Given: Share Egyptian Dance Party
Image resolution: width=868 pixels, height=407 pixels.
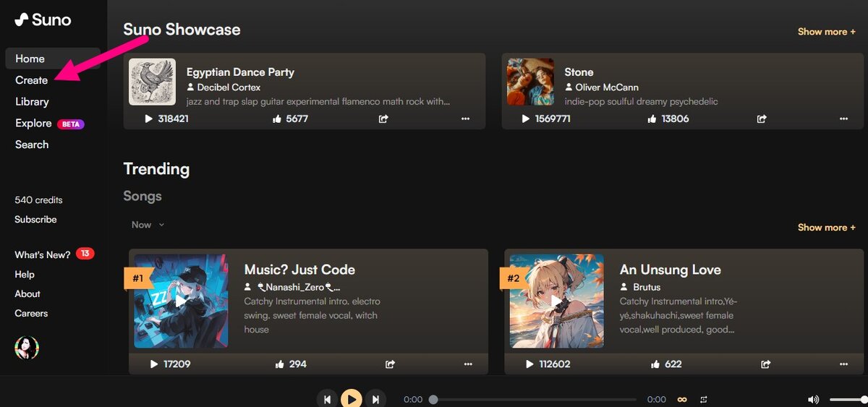Looking at the screenshot, I should tap(383, 119).
